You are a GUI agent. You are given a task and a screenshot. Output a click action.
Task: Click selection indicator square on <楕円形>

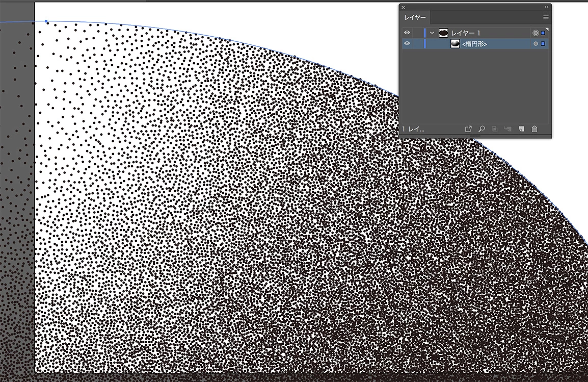(x=543, y=44)
